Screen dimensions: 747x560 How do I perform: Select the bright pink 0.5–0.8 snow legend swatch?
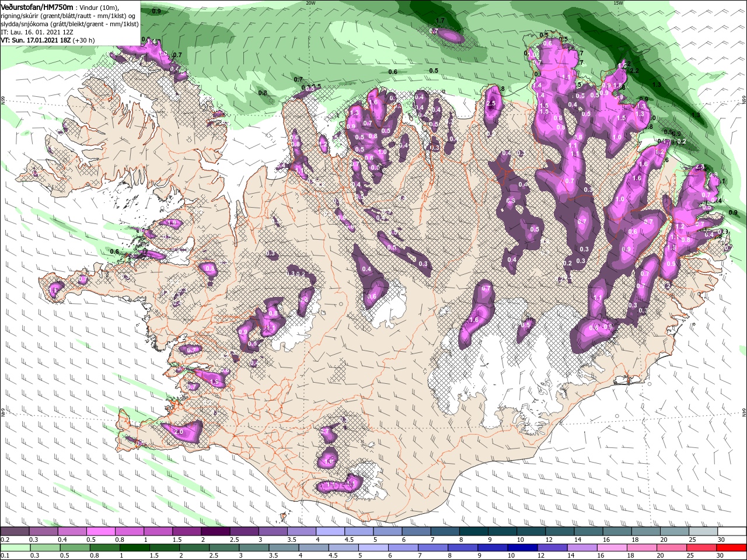[100, 531]
